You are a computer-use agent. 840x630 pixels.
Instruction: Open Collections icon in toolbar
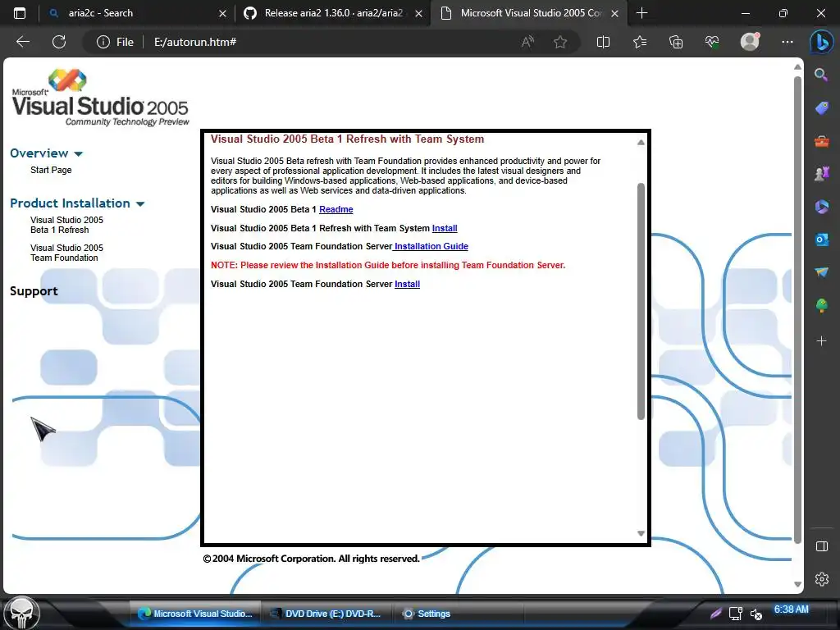676,42
